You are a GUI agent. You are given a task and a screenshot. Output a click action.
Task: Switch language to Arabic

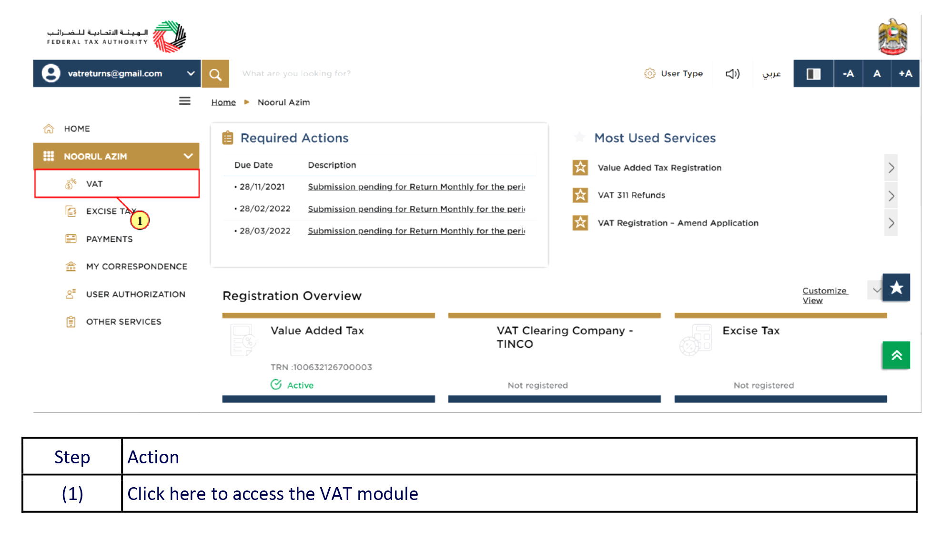pos(771,73)
